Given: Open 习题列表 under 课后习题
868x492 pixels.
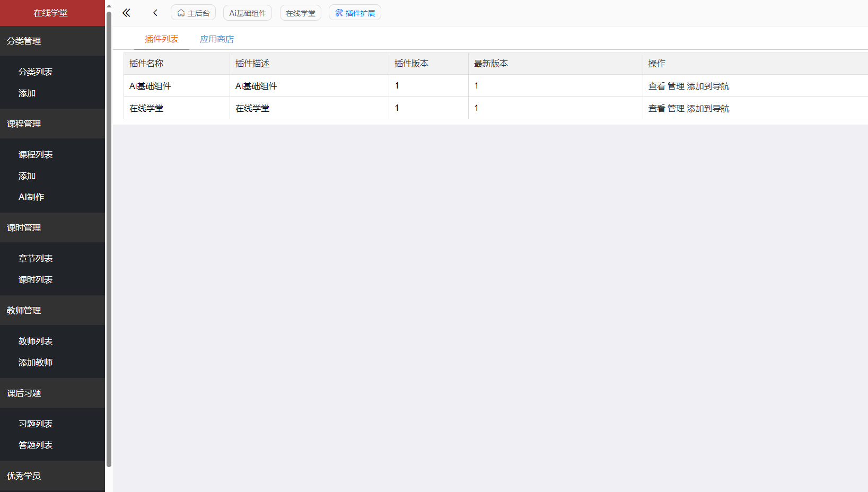Looking at the screenshot, I should click(36, 424).
